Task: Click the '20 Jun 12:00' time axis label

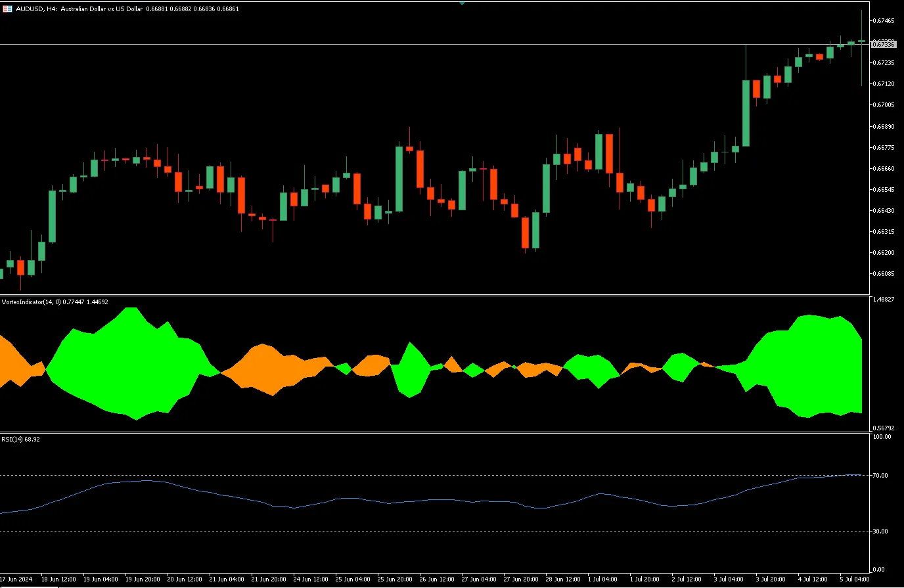Action: pos(185,579)
